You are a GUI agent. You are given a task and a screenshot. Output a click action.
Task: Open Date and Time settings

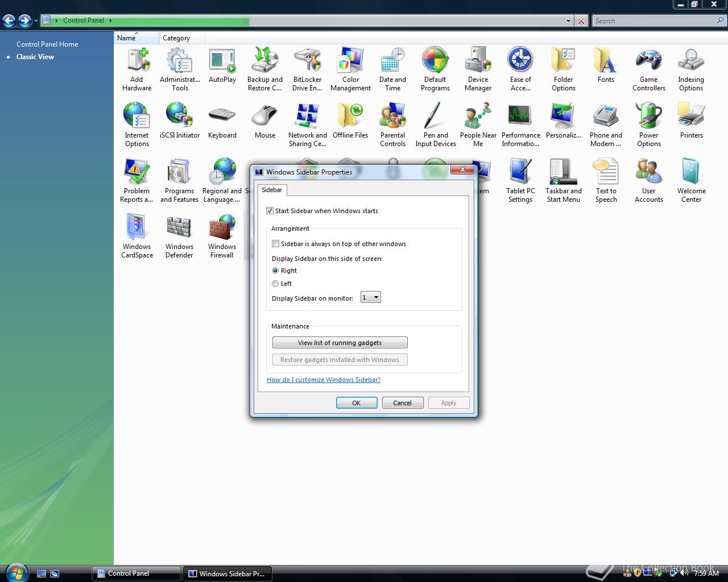pyautogui.click(x=393, y=69)
